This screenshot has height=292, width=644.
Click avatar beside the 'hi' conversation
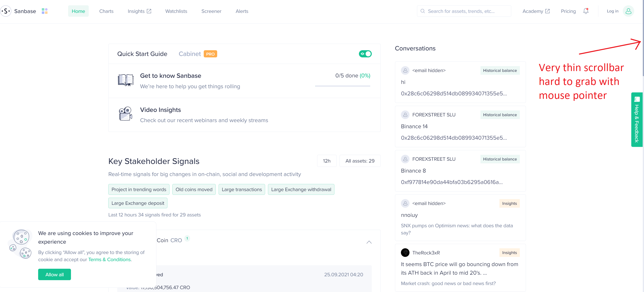click(405, 70)
